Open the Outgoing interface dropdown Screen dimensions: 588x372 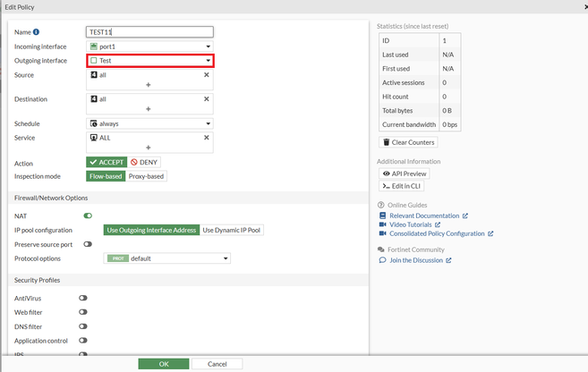click(149, 61)
